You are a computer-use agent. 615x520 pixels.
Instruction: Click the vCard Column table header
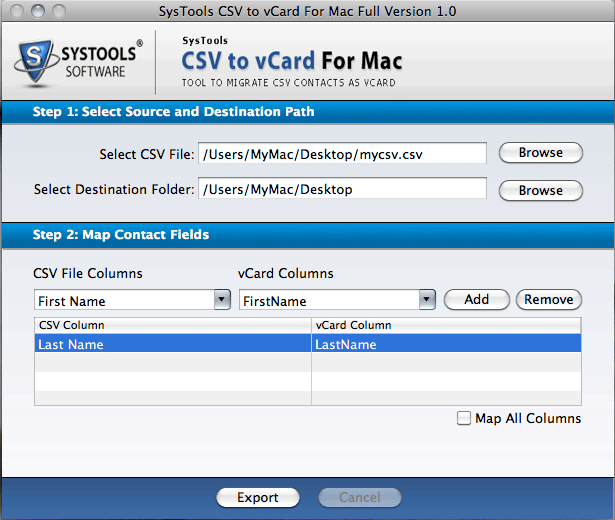(446, 325)
